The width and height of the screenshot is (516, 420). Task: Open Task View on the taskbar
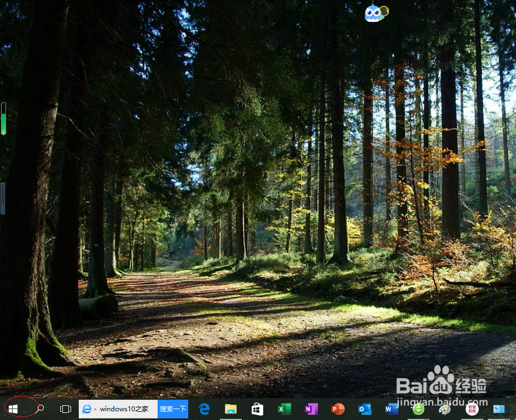pos(66,409)
